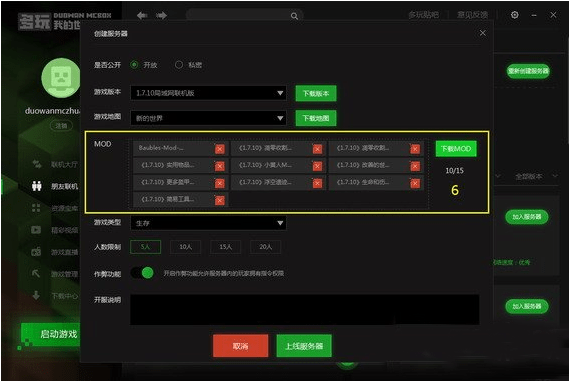Click the Baubles-Mod entry label
569x381 pixels.
[x=161, y=148]
